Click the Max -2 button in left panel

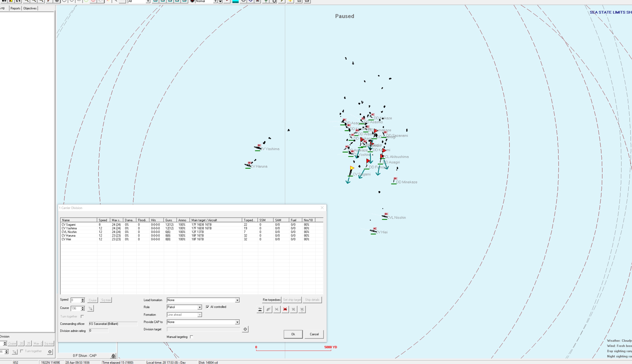pos(38,343)
